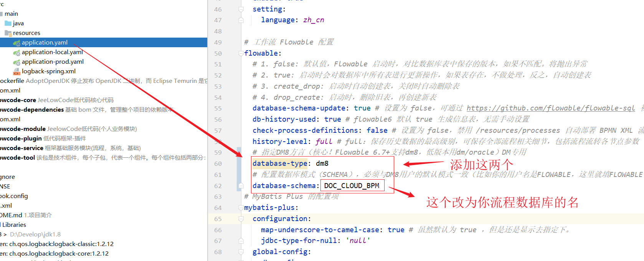
Task: Click line number 57 in the gutter
Action: tap(218, 131)
